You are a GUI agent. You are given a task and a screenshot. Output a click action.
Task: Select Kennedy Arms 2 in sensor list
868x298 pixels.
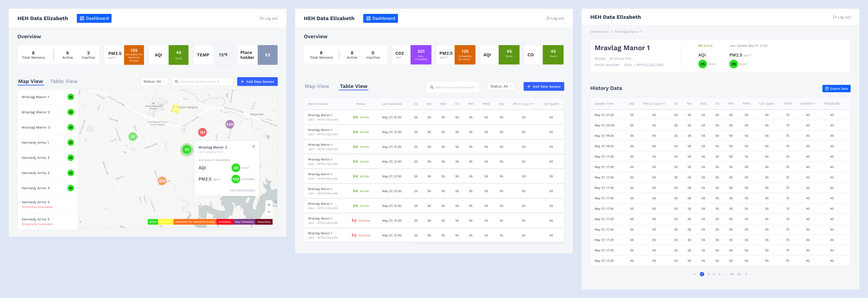36,158
